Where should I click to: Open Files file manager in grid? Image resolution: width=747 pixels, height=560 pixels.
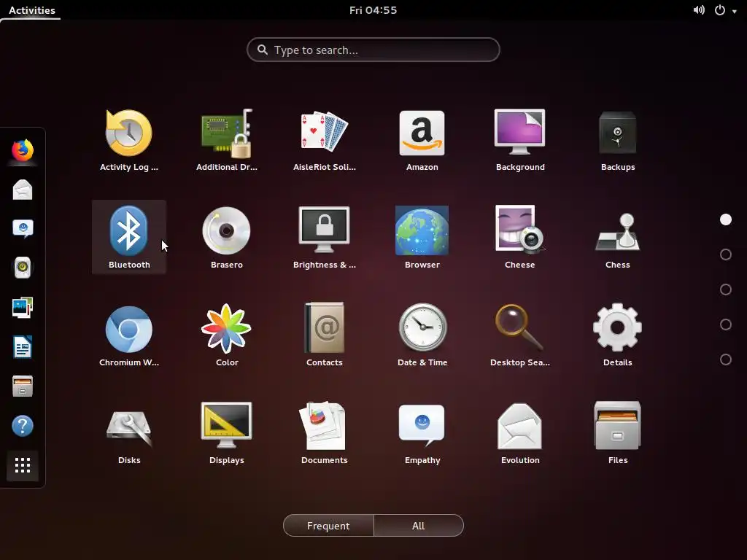tap(618, 433)
